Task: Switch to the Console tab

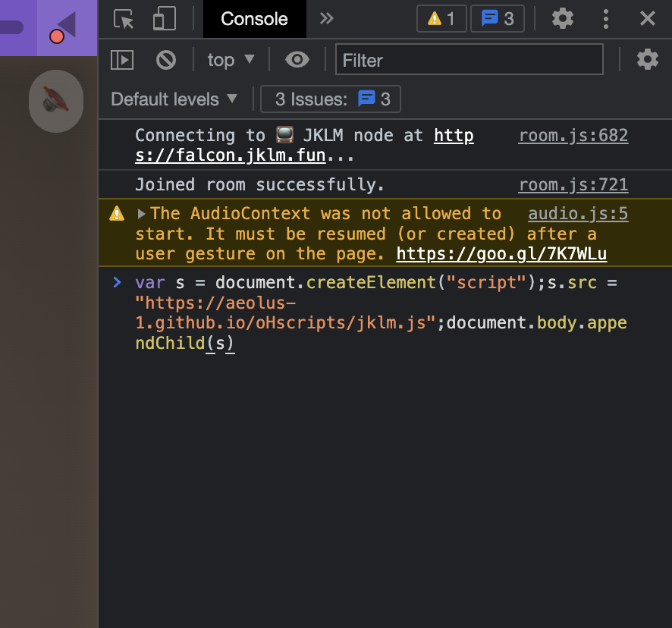Action: click(x=254, y=19)
